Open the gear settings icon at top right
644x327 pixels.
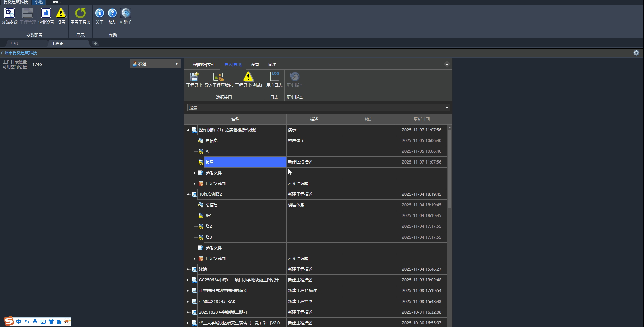pyautogui.click(x=636, y=53)
